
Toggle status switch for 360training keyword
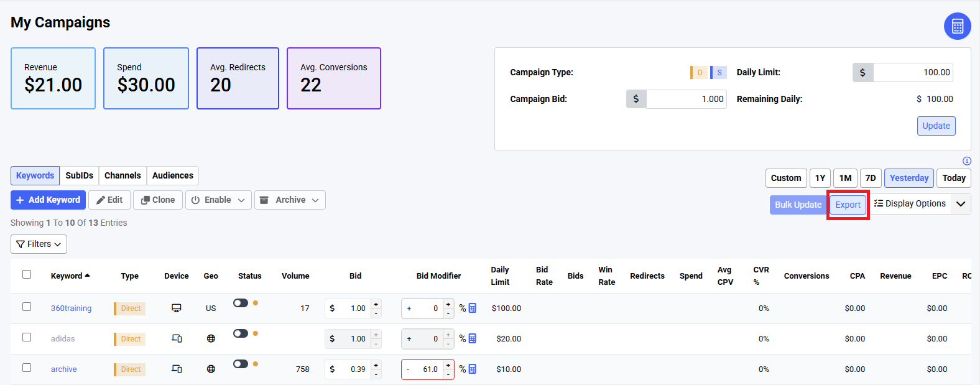tap(241, 303)
